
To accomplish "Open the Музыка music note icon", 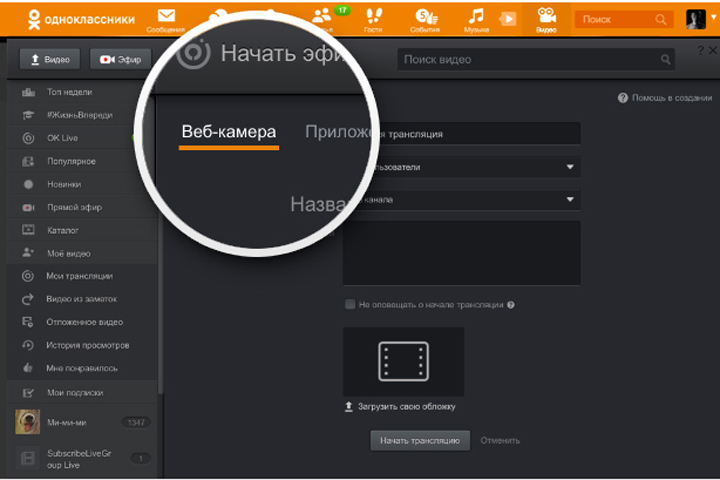I will point(476,17).
